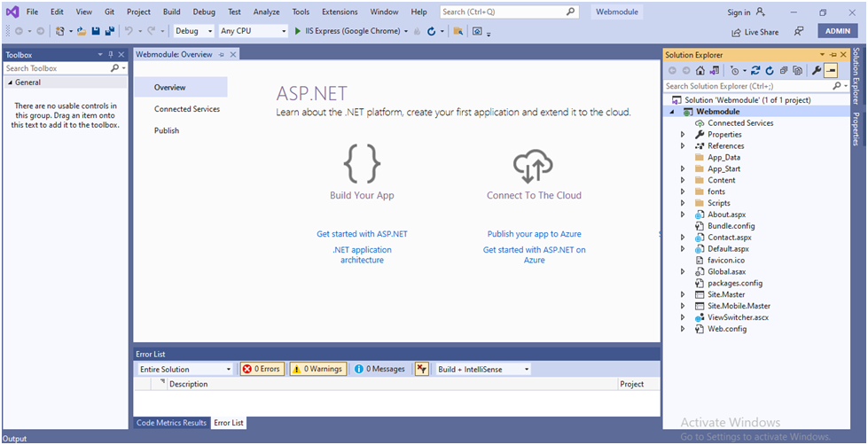868x445 pixels.
Task: Open the Any CPU platform dropdown
Action: (x=253, y=32)
